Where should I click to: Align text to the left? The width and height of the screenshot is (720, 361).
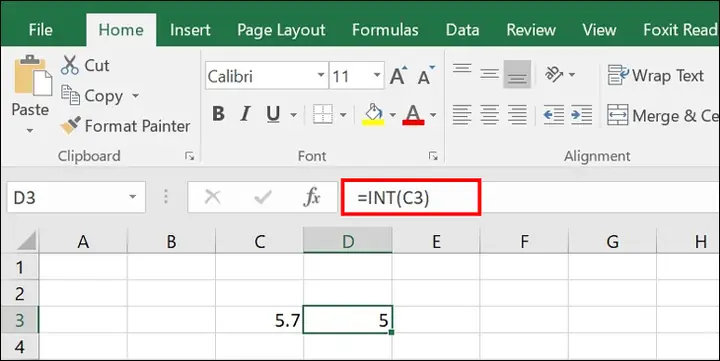click(462, 115)
